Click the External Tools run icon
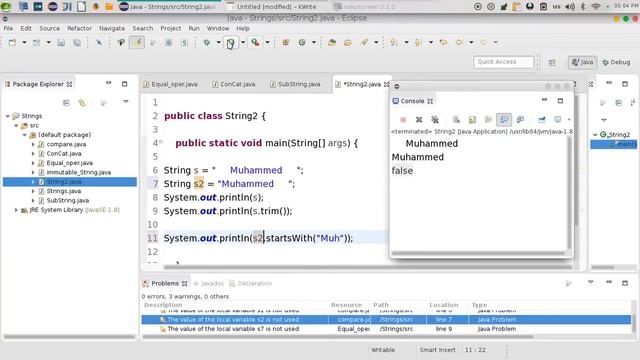The width and height of the screenshot is (640, 360). point(256,42)
